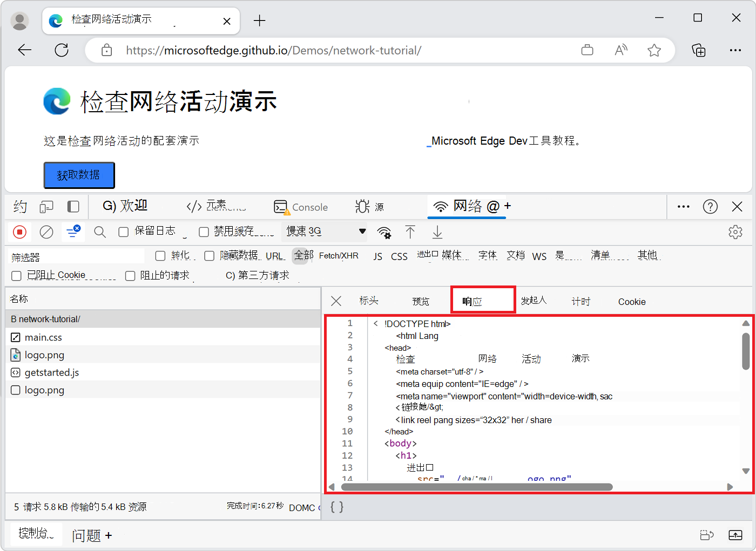The width and height of the screenshot is (756, 551).
Task: Reload the page with refresh icon
Action: (62, 50)
